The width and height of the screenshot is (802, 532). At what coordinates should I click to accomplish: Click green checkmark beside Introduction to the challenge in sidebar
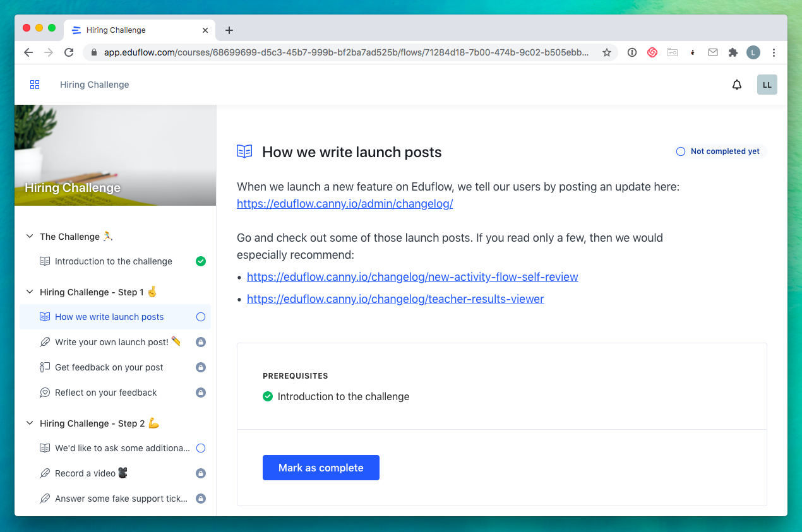click(201, 261)
